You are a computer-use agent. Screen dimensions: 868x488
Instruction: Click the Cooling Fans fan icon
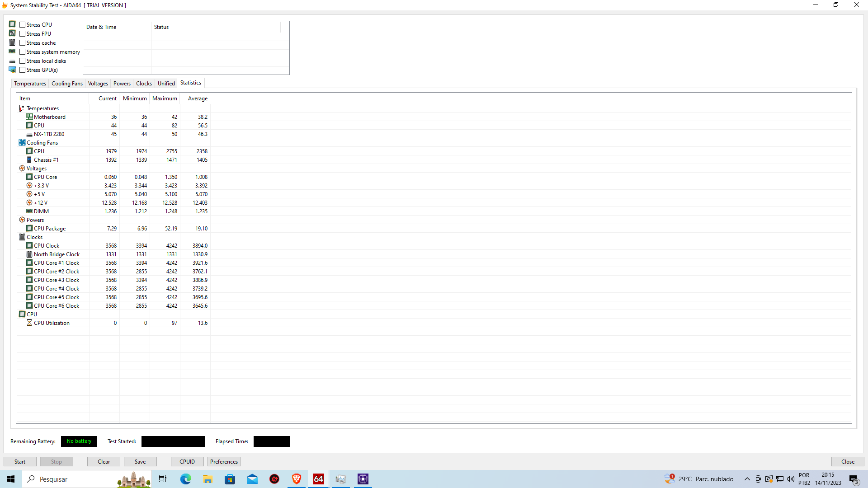(x=22, y=143)
